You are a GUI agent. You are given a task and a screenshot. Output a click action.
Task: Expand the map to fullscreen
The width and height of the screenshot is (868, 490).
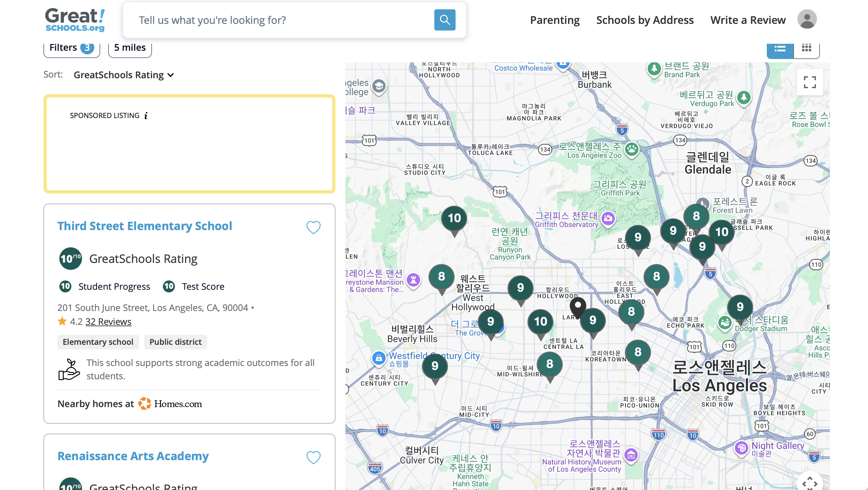click(809, 82)
